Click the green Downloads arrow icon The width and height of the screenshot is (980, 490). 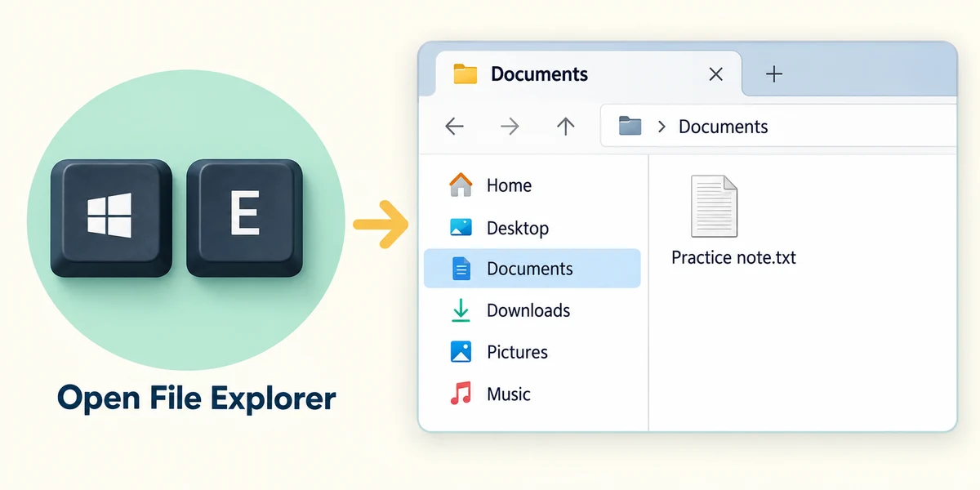tap(461, 310)
